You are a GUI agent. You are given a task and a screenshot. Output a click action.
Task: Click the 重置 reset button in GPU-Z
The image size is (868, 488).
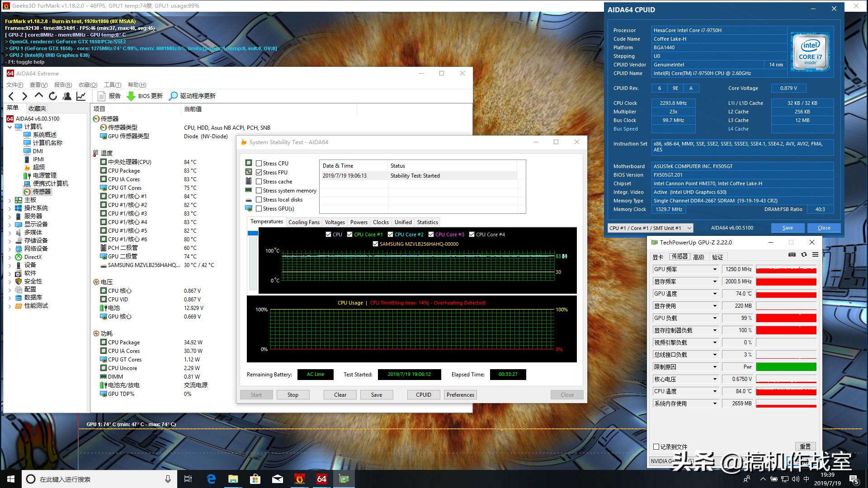pos(805,446)
